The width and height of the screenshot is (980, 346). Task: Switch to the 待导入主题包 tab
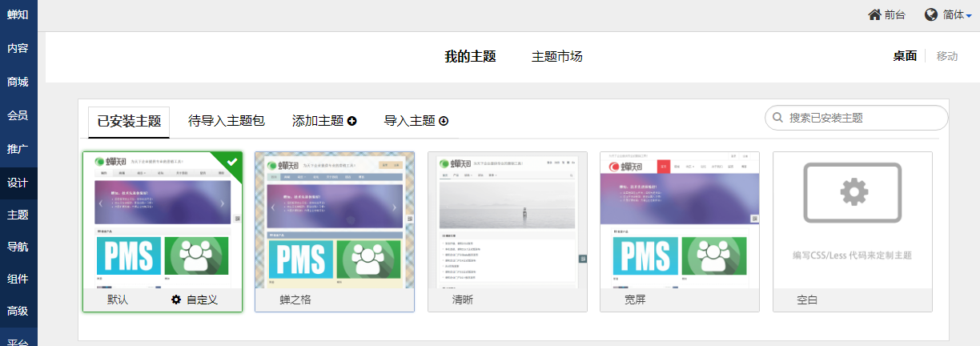(x=227, y=121)
